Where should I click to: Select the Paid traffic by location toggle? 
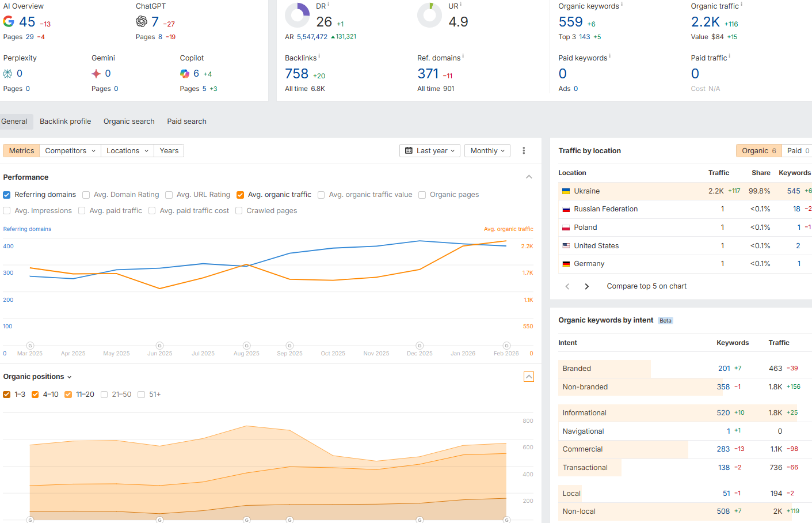point(798,151)
